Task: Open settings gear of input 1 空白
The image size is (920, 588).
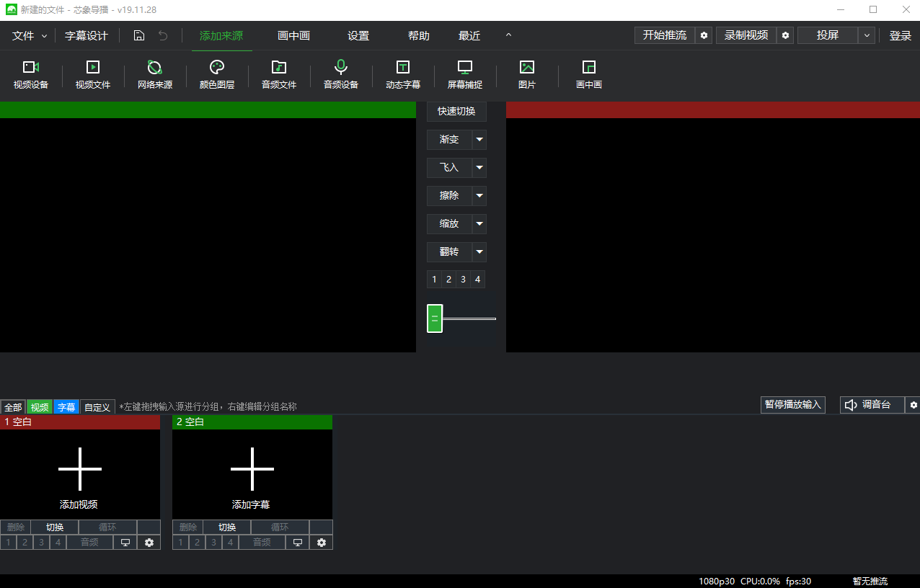Action: (x=149, y=543)
